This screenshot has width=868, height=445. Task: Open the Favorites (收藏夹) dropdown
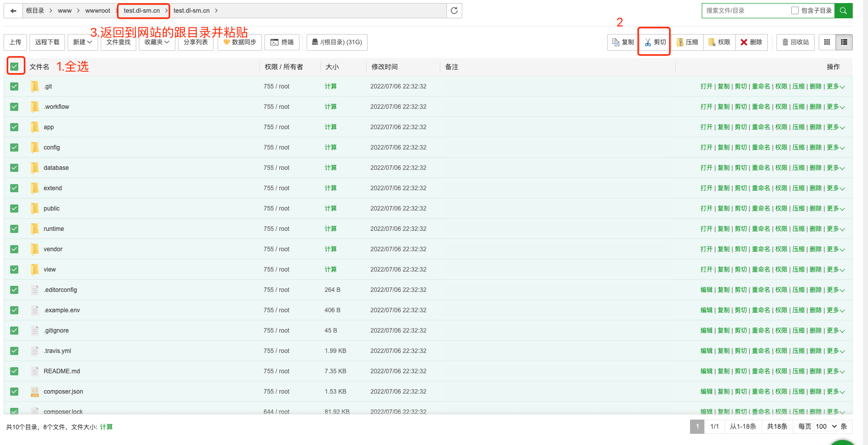pos(157,42)
